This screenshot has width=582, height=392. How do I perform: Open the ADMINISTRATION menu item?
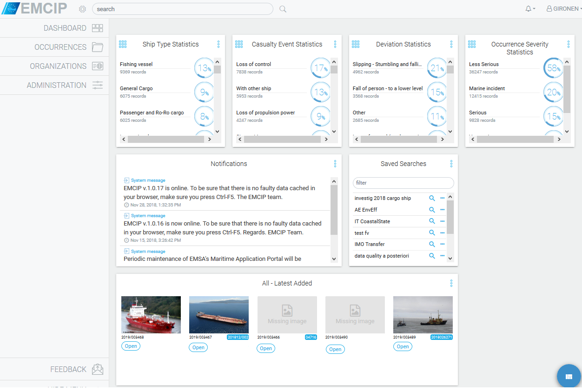click(x=54, y=85)
